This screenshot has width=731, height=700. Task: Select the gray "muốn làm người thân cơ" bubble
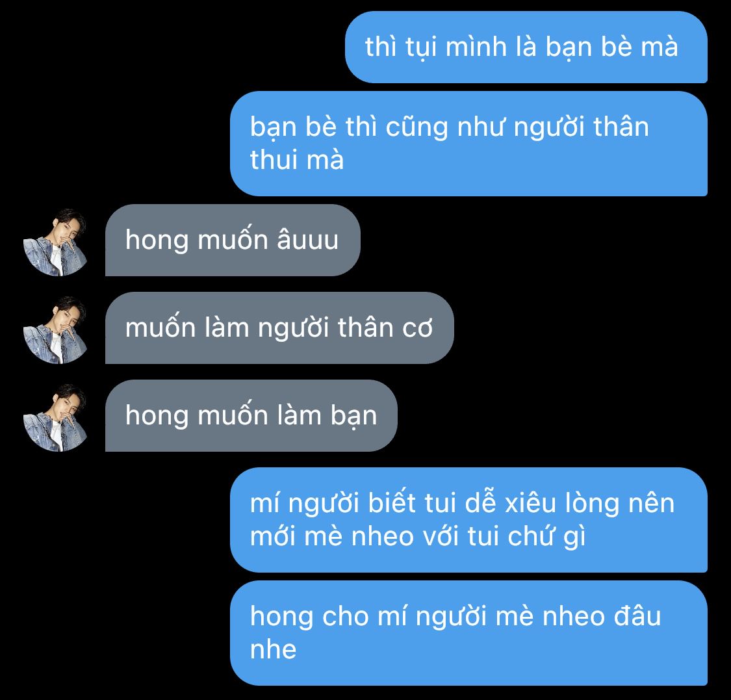point(279,328)
